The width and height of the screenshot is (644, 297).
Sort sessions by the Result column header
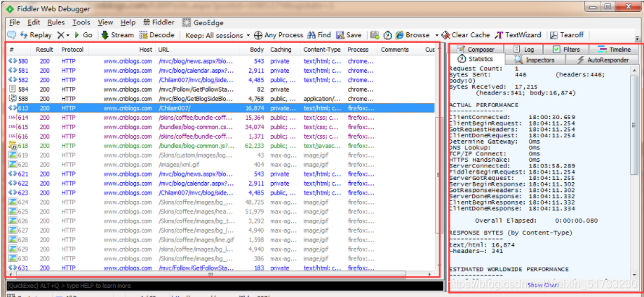coord(44,50)
